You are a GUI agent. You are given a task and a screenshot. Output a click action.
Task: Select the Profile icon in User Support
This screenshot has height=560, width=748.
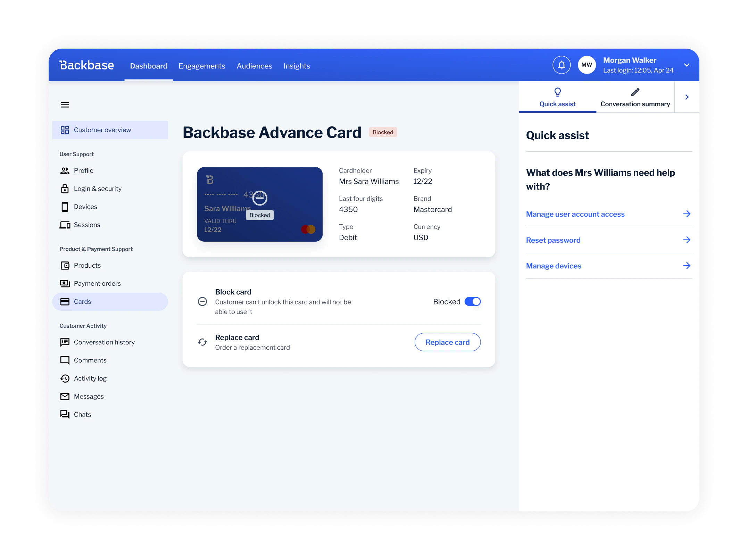[65, 170]
